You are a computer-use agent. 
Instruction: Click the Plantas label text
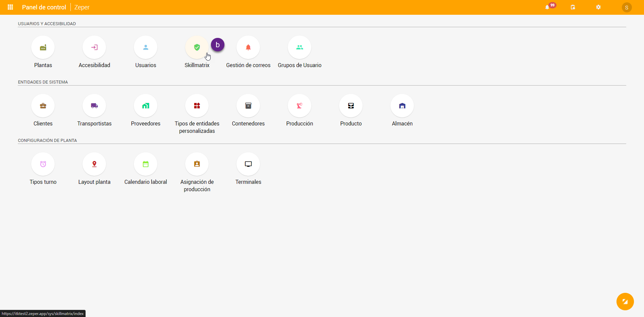point(43,65)
